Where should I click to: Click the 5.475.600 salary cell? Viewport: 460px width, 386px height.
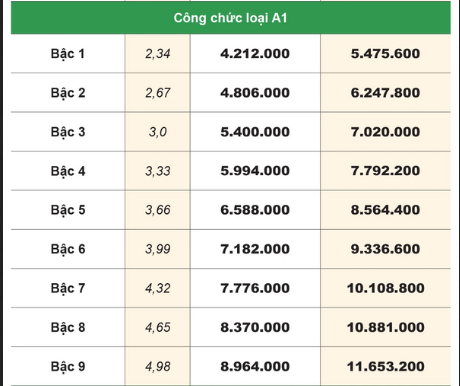(x=385, y=54)
